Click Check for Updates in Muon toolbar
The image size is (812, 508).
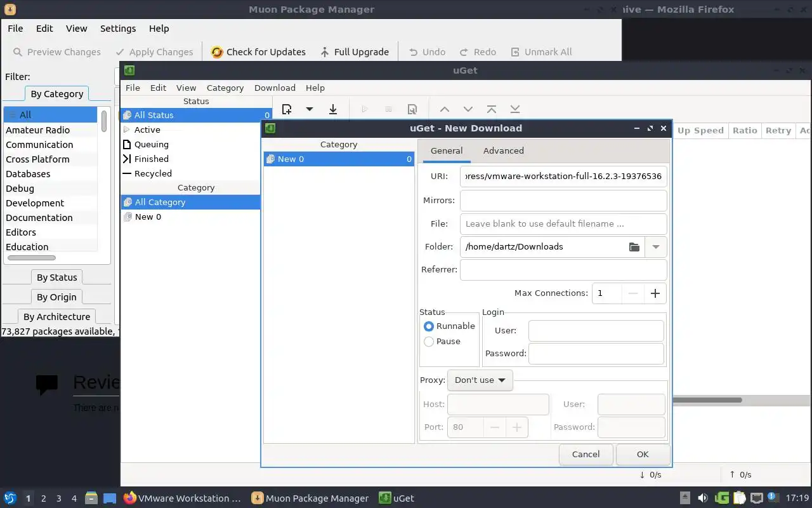tap(258, 52)
